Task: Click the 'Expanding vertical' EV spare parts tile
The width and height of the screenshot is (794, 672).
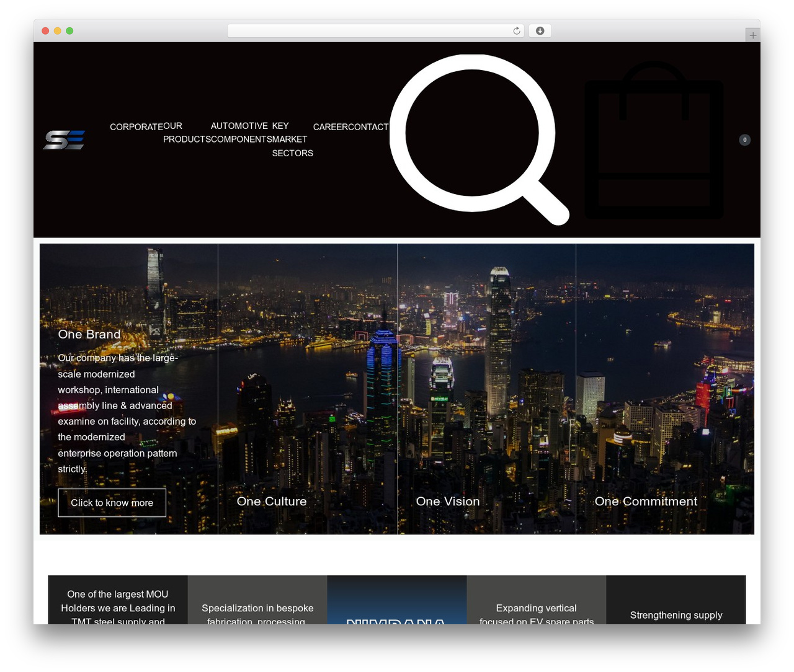Action: [x=537, y=600]
